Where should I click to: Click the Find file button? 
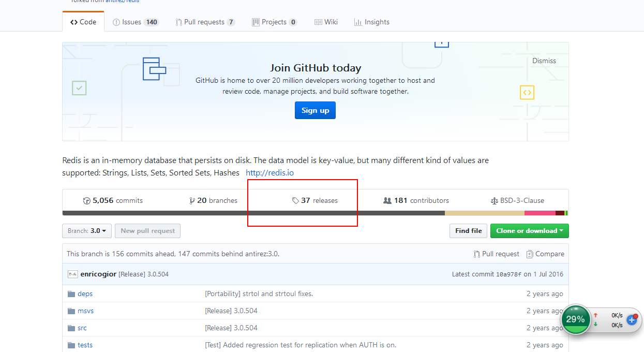(x=468, y=231)
